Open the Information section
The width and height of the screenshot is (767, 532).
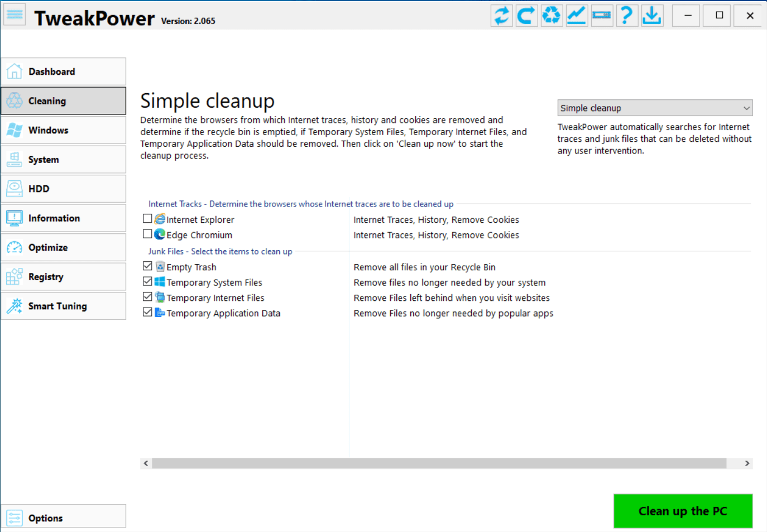click(x=64, y=218)
